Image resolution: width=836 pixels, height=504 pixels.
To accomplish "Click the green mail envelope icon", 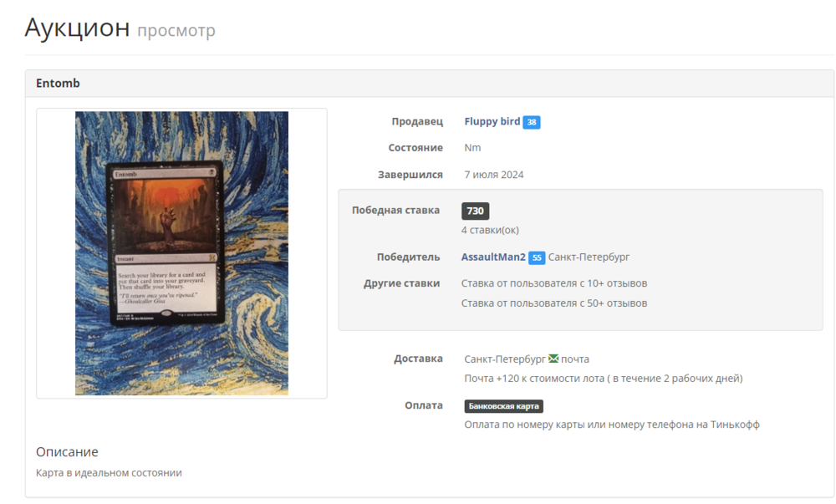I will pyautogui.click(x=553, y=359).
